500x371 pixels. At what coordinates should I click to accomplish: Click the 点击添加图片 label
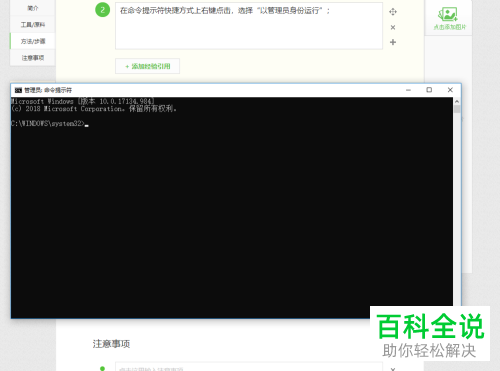tap(449, 27)
